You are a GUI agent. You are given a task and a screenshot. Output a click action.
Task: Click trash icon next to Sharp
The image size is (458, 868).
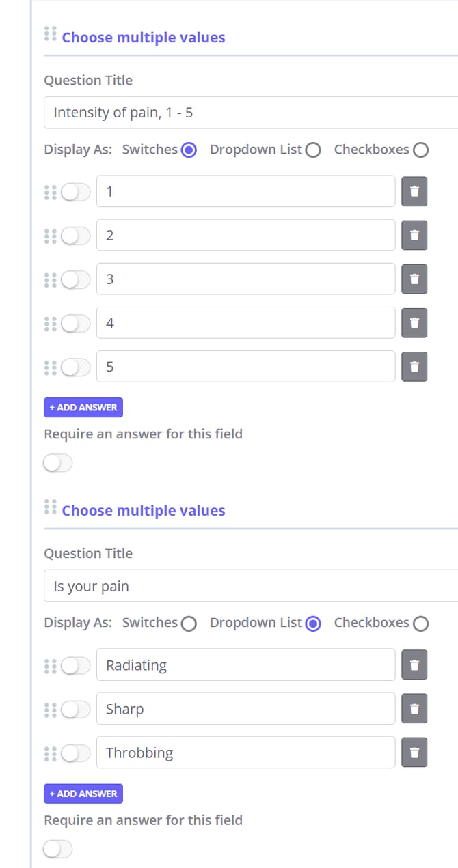pos(414,709)
